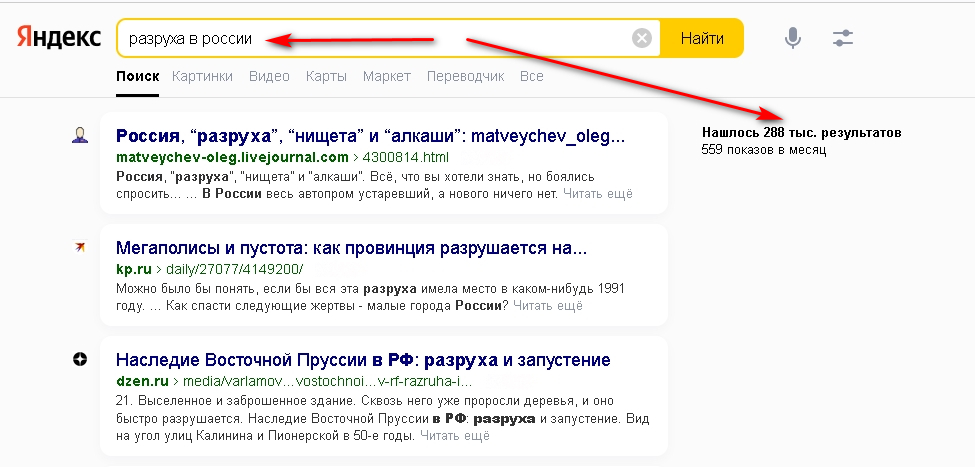Screen dimensions: 975x467
Task: Switch to the Картинки tab
Action: 202,76
